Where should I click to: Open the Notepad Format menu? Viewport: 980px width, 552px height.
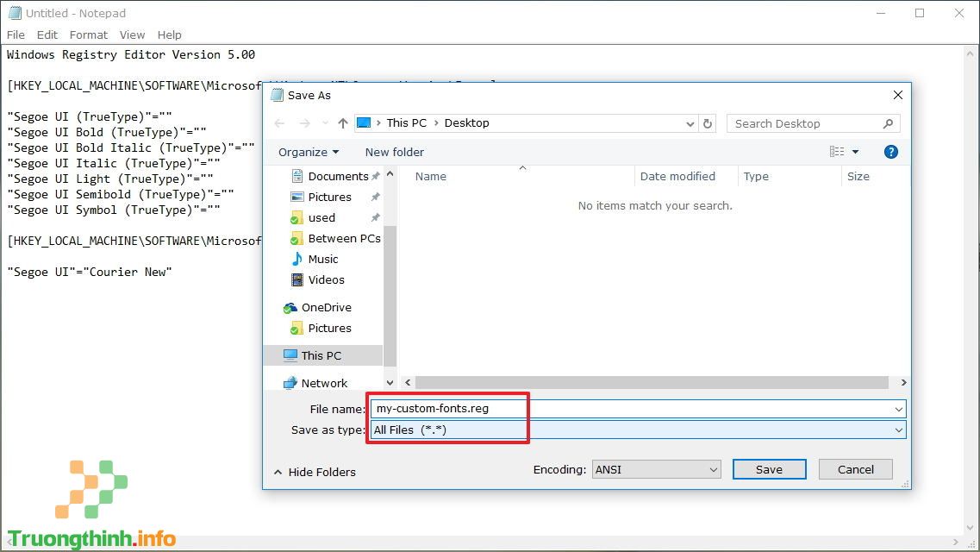pos(88,35)
